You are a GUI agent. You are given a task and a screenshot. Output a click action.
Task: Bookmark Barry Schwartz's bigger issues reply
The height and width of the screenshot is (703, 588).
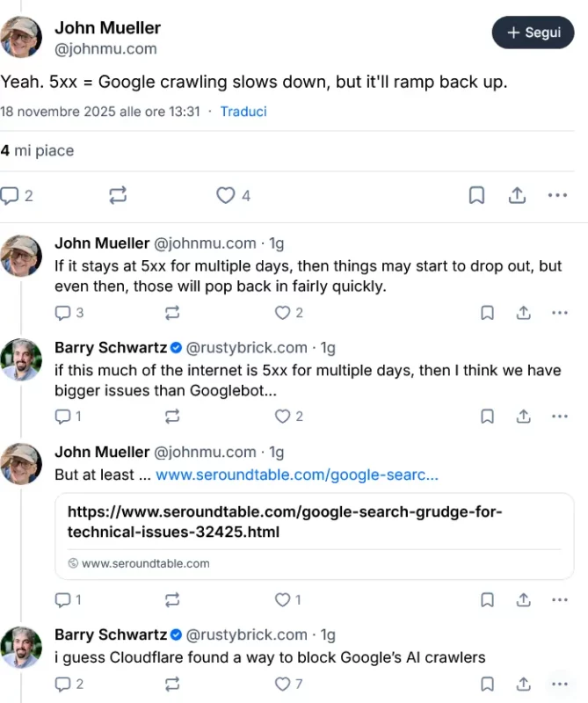[x=487, y=416]
